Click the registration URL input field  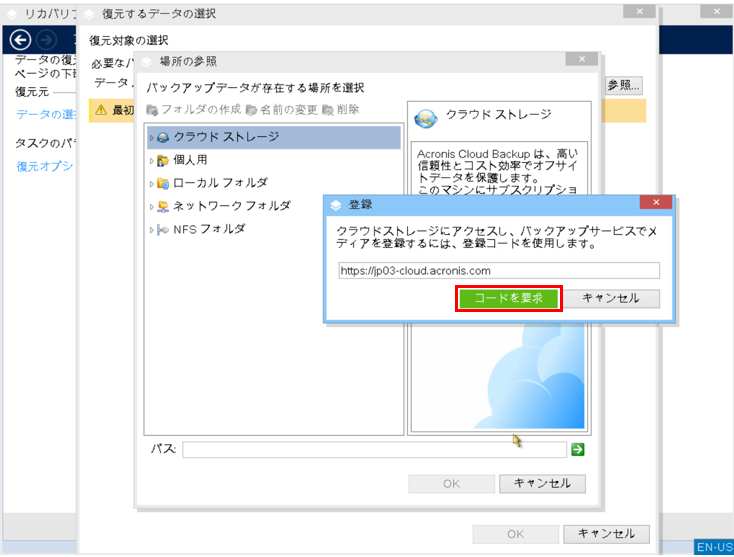tap(498, 270)
